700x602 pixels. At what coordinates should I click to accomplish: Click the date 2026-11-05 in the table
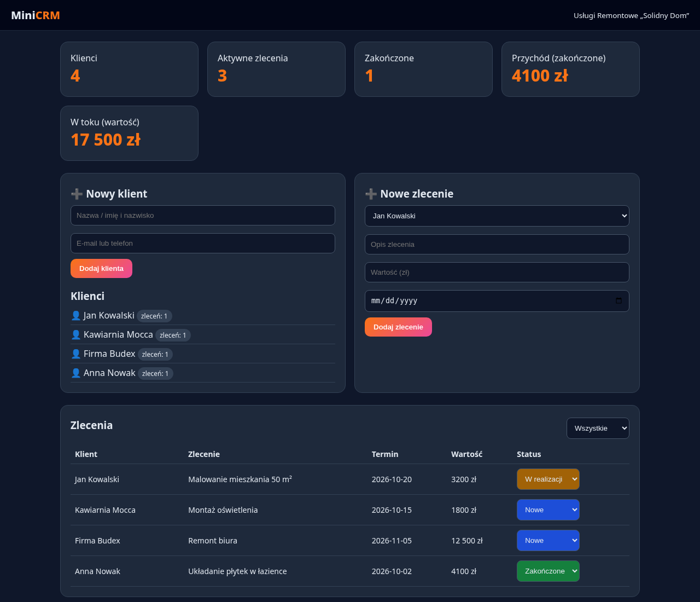(x=392, y=541)
